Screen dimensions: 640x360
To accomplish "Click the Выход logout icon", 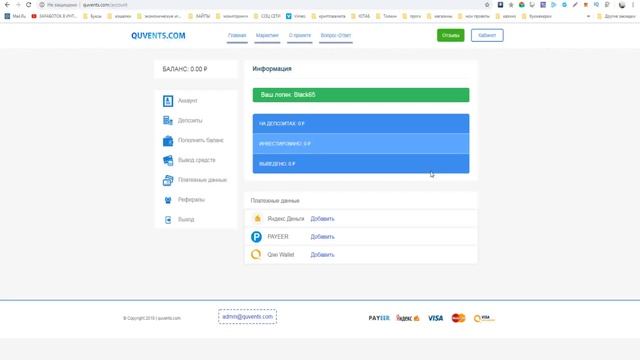I will tap(168, 220).
